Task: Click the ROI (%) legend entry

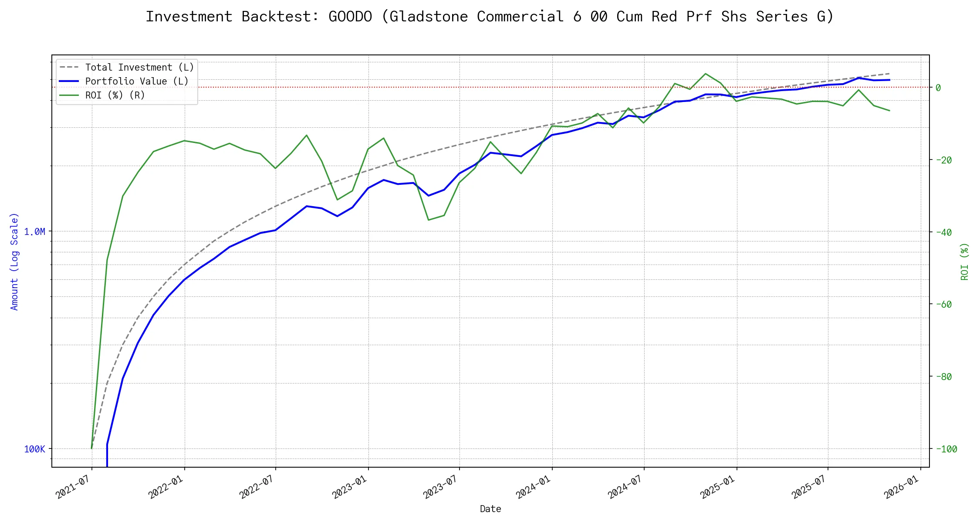Action: [x=115, y=95]
